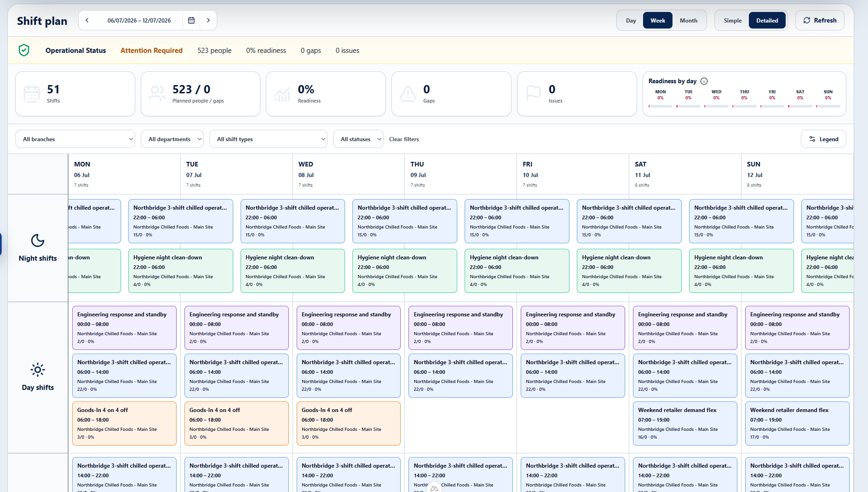The image size is (868, 492).
Task: Open the calendar date picker icon
Action: pyautogui.click(x=191, y=20)
